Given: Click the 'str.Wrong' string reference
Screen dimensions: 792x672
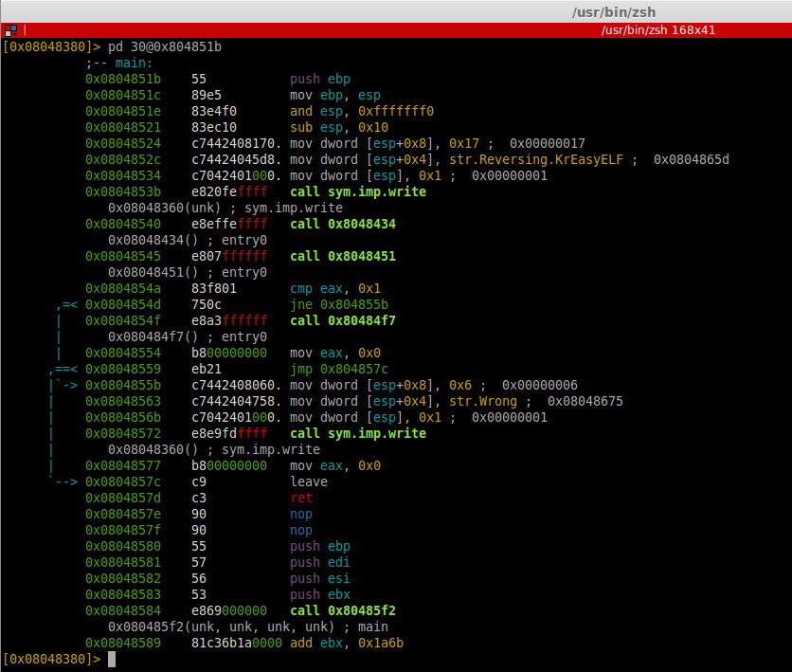Looking at the screenshot, I should click(x=483, y=402).
